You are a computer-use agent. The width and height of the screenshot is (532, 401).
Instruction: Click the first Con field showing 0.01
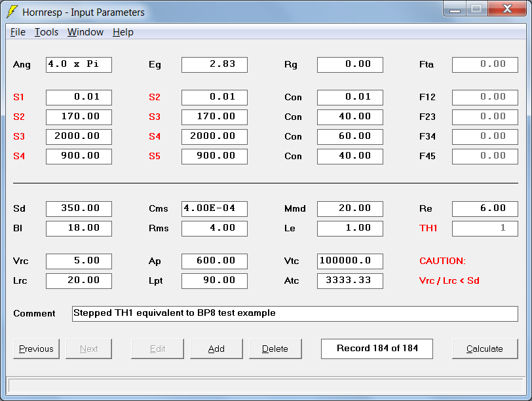click(x=350, y=98)
